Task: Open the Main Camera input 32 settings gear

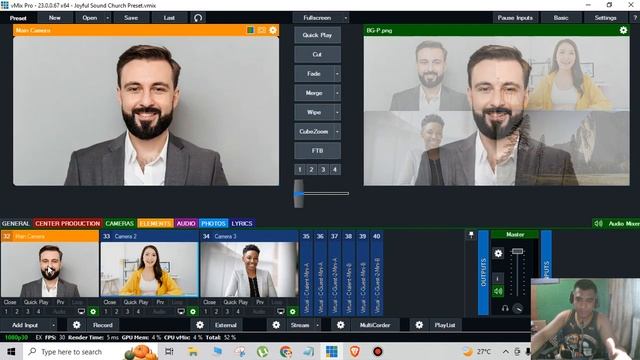Action: (93, 311)
